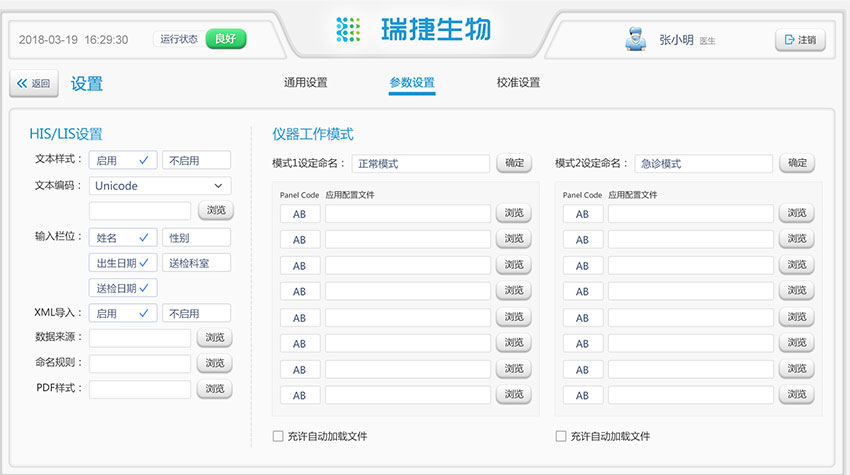Browse for the PDF样式 file
Screen dimensions: 850x475
(x=214, y=389)
